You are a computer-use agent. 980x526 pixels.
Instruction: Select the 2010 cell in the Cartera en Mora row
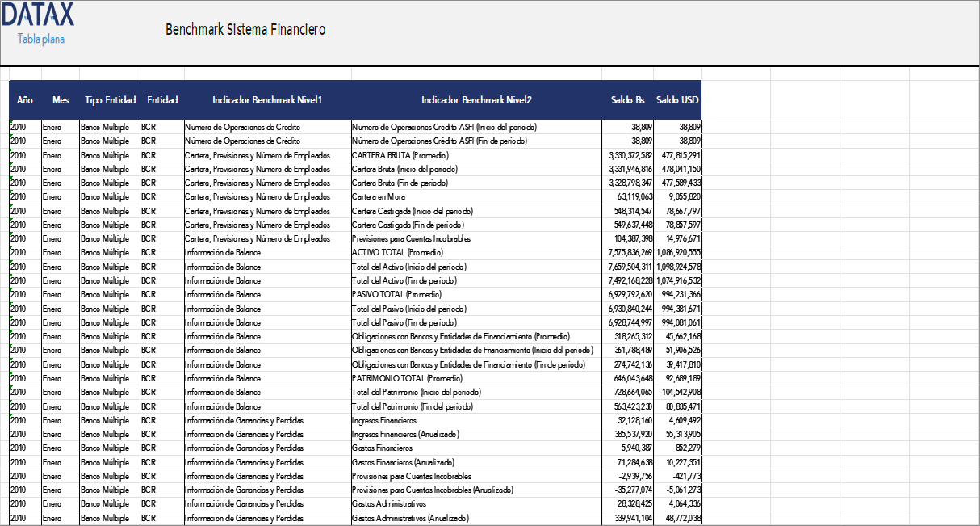click(x=25, y=196)
